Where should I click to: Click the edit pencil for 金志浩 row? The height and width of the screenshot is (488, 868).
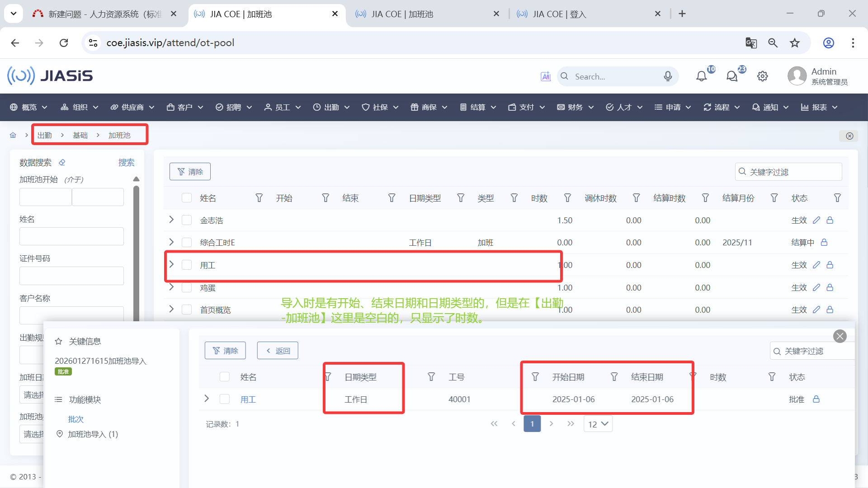816,220
